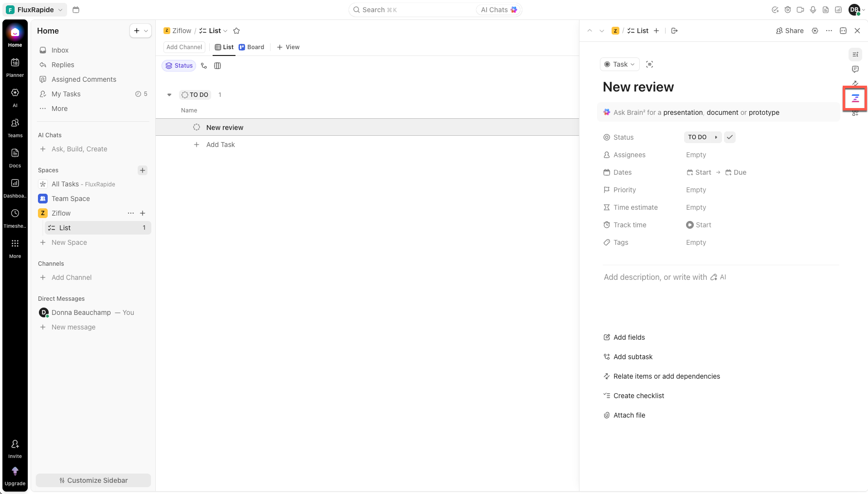Open the task comments panel icon

coord(855,69)
